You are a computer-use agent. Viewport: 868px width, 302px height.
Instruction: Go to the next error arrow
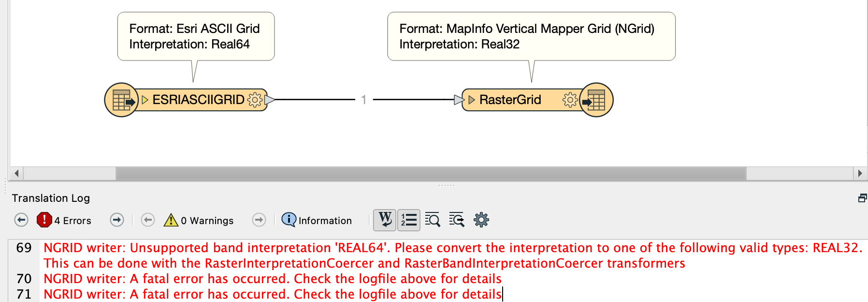(x=117, y=220)
